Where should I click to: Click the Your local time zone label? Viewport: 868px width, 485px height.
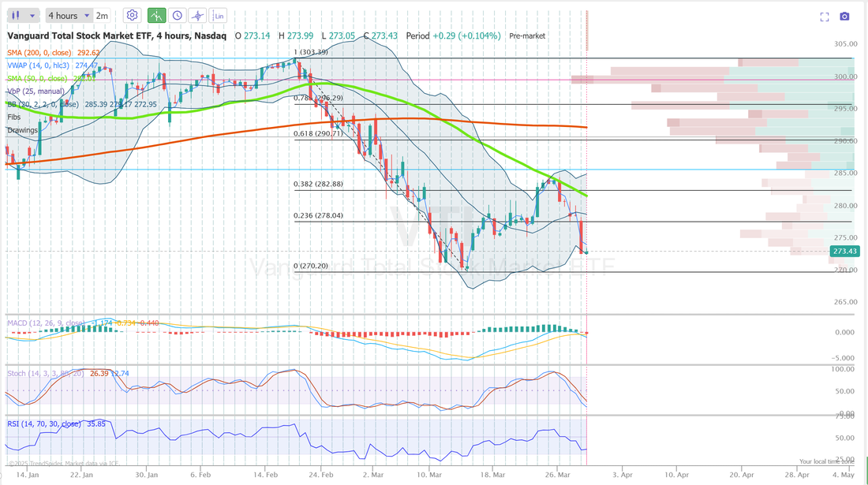click(x=827, y=461)
